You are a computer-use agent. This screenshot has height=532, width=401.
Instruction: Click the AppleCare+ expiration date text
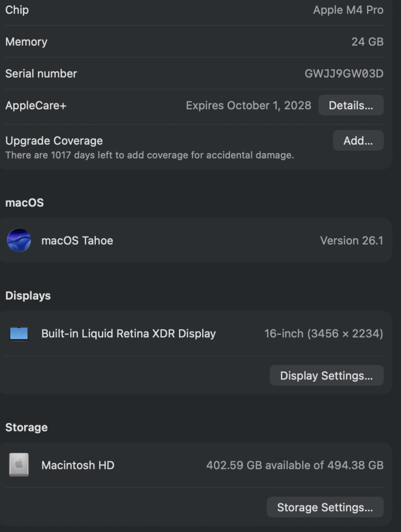click(248, 105)
